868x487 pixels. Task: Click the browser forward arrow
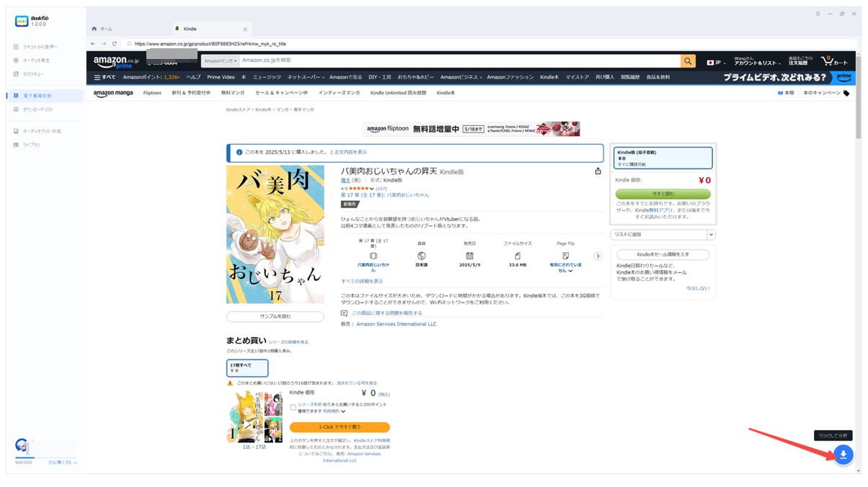click(103, 44)
